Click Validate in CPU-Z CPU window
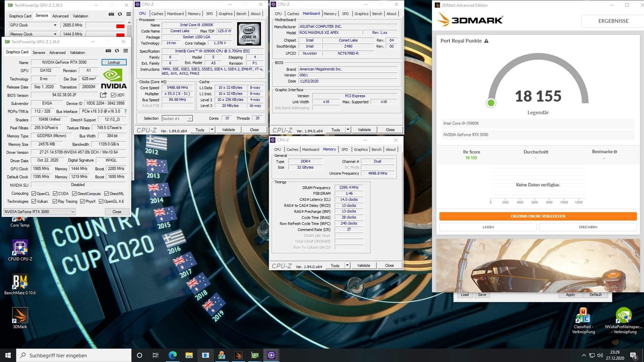This screenshot has width=644, height=362. click(x=228, y=130)
